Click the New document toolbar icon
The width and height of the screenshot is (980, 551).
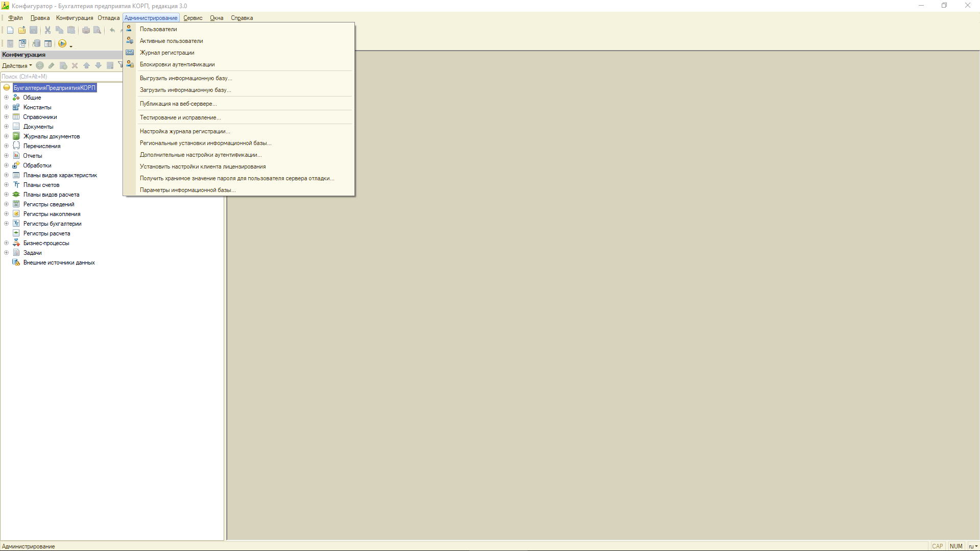pyautogui.click(x=10, y=30)
